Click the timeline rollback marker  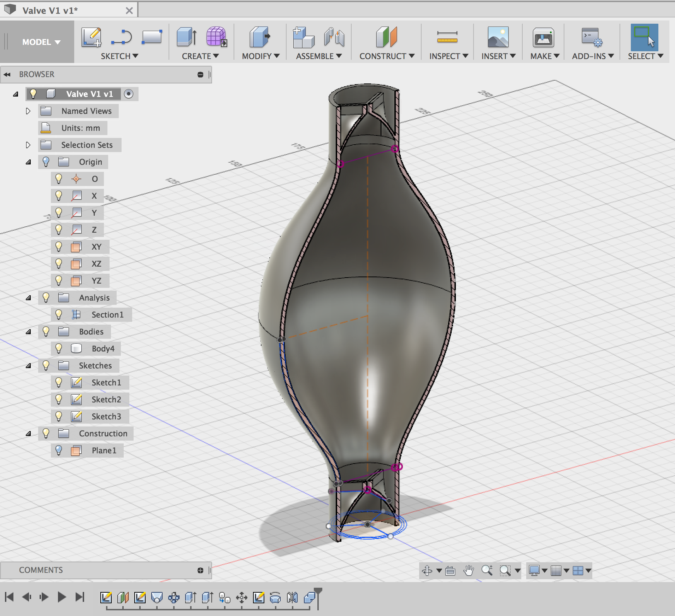[318, 598]
